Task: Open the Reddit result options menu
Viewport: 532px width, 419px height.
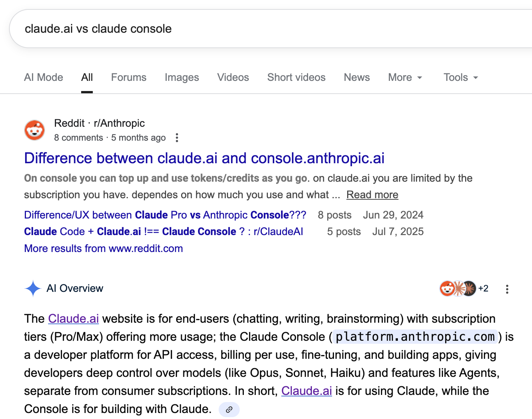Action: coord(177,138)
